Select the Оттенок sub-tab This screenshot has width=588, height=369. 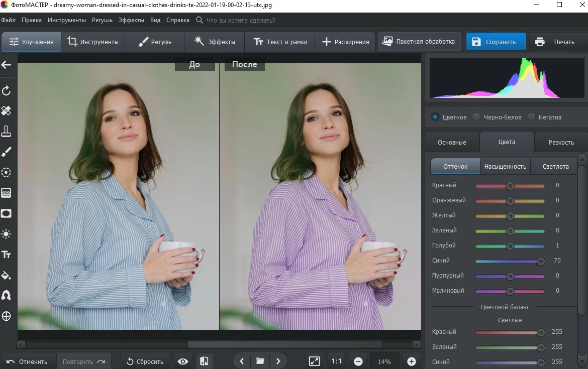point(455,166)
